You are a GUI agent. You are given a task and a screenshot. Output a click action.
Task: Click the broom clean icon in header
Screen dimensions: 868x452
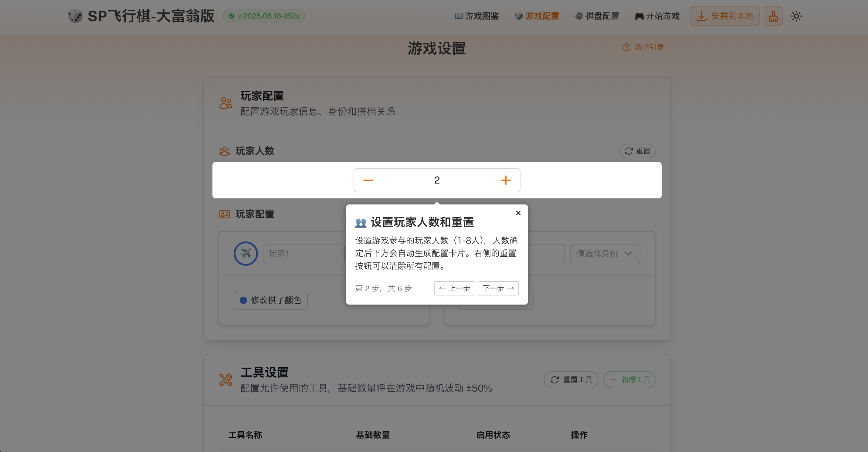[773, 16]
